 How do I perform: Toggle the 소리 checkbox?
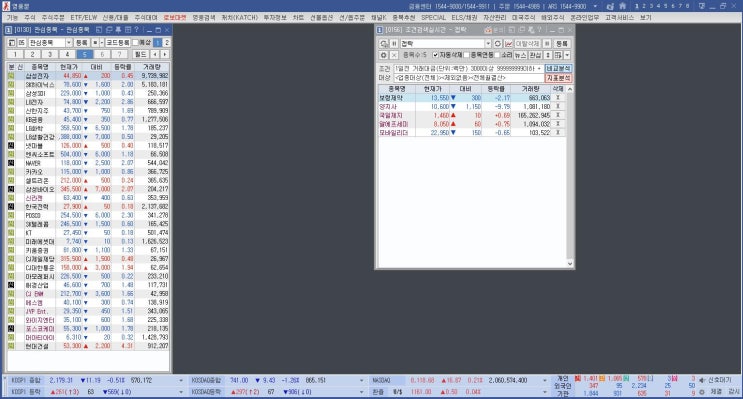pos(497,55)
